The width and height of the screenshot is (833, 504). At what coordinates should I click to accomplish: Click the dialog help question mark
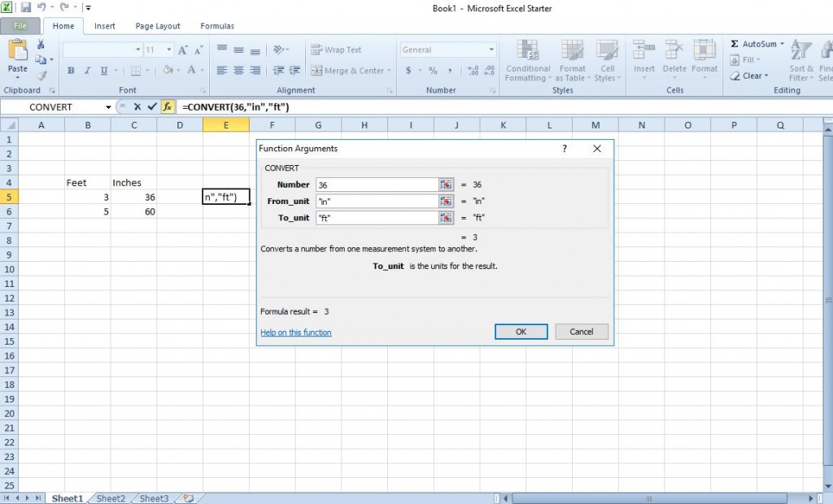point(565,149)
